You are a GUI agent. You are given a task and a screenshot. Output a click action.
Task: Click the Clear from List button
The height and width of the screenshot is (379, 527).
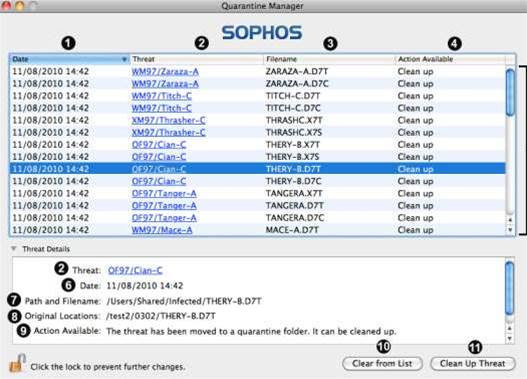382,364
